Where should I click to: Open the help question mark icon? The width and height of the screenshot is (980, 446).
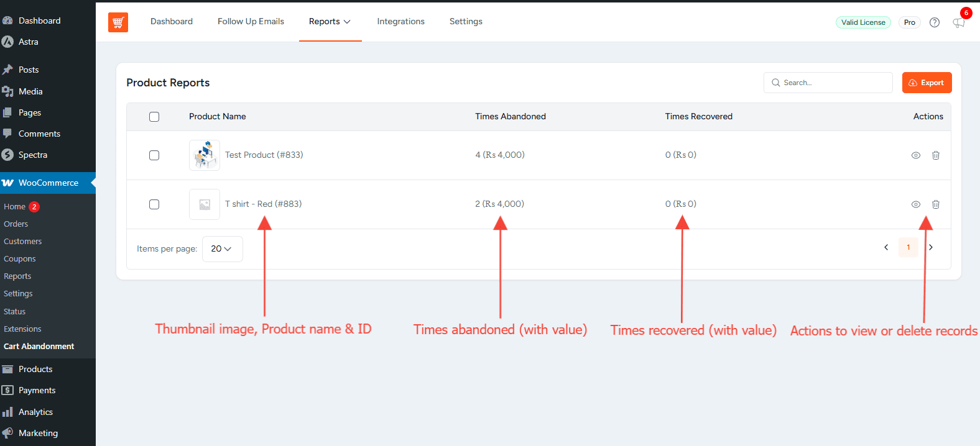click(x=934, y=22)
